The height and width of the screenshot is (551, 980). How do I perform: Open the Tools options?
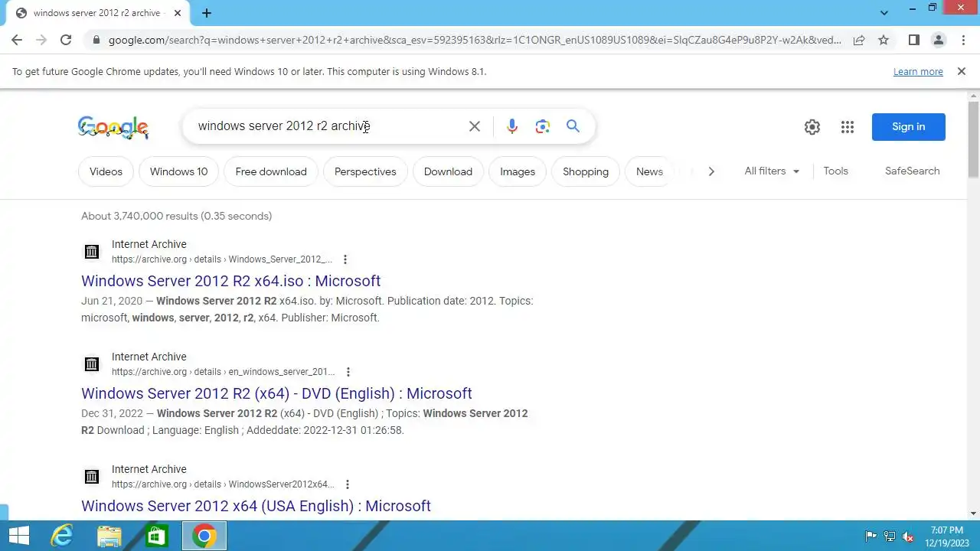(x=835, y=171)
